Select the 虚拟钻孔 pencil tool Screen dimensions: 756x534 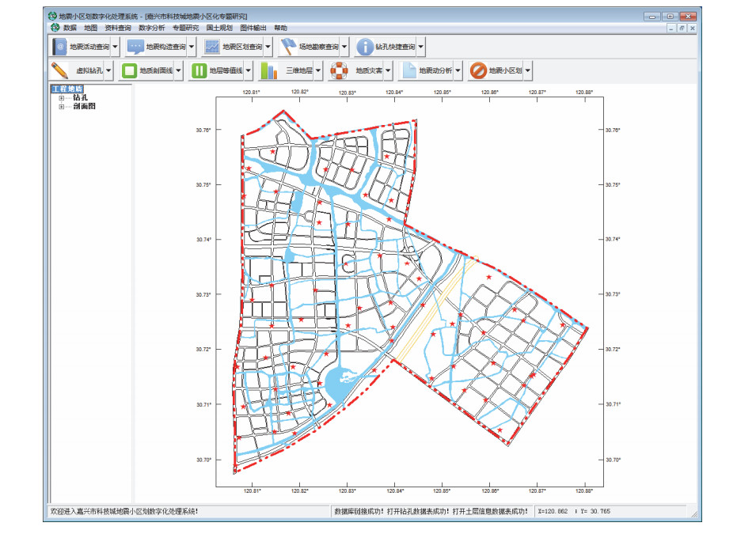pos(60,70)
